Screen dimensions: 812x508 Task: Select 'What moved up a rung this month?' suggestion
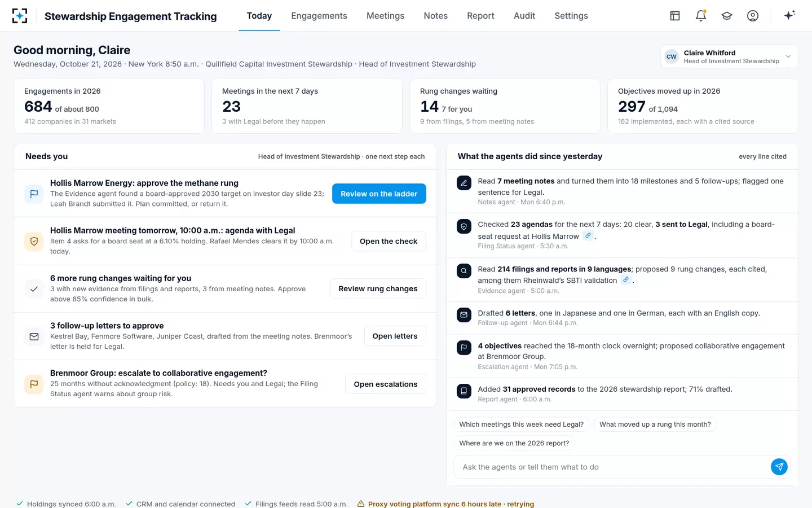[655, 424]
